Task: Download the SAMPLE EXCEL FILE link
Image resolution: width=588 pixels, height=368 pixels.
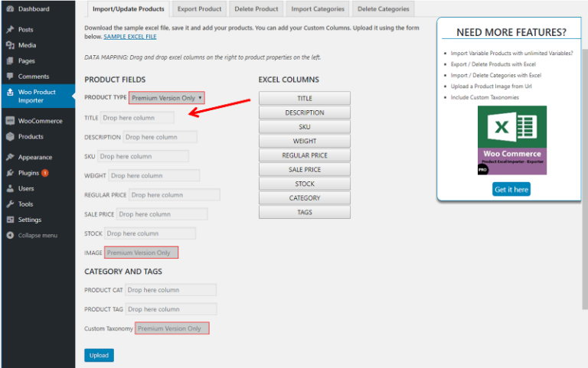Action: [129, 37]
